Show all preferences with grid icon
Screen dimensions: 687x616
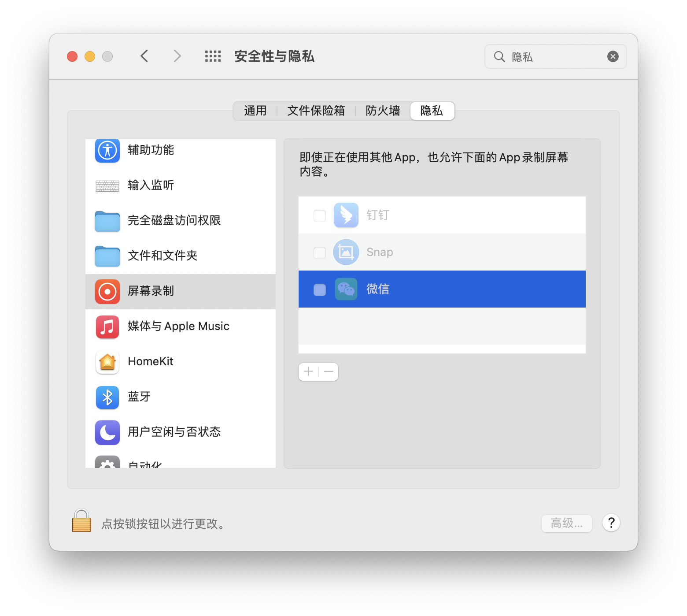213,56
